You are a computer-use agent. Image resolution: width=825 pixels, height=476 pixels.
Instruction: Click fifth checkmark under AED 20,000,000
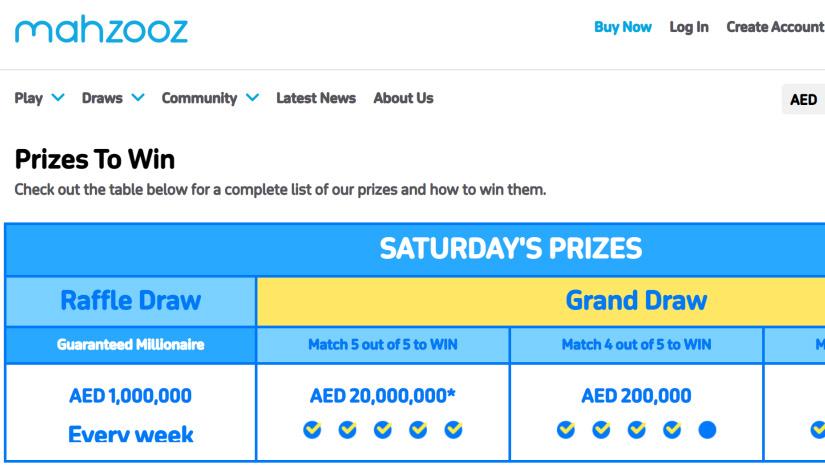pos(453,430)
